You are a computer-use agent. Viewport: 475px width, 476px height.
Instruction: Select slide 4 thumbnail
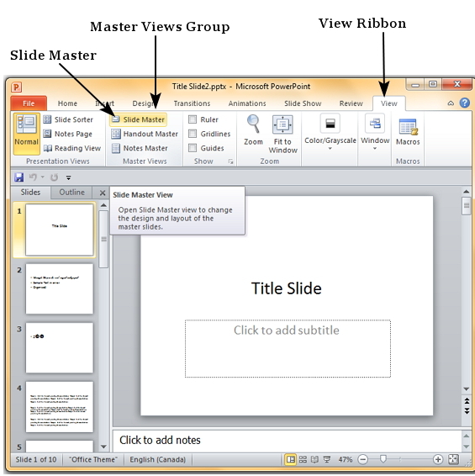point(60,407)
